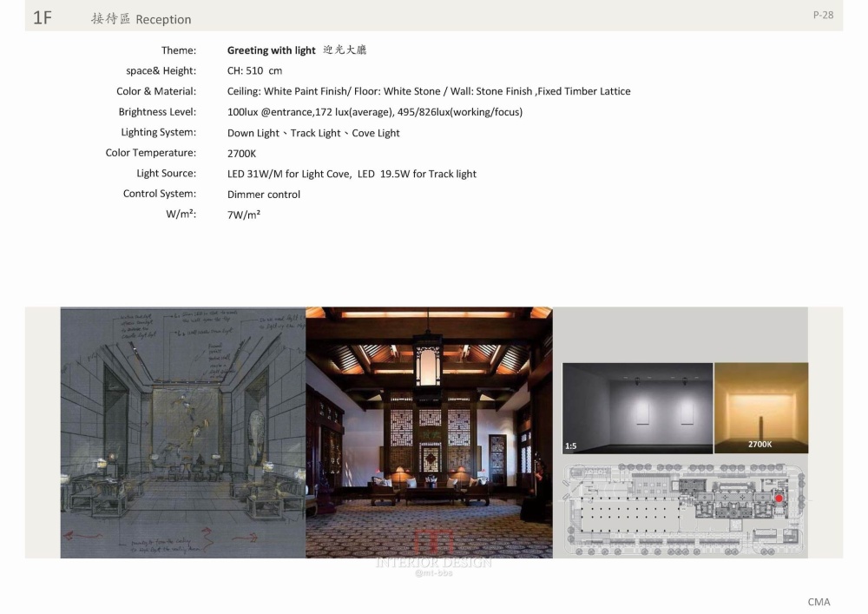
Task: Click the 'Greeting with light' theme text
Action: point(272,50)
